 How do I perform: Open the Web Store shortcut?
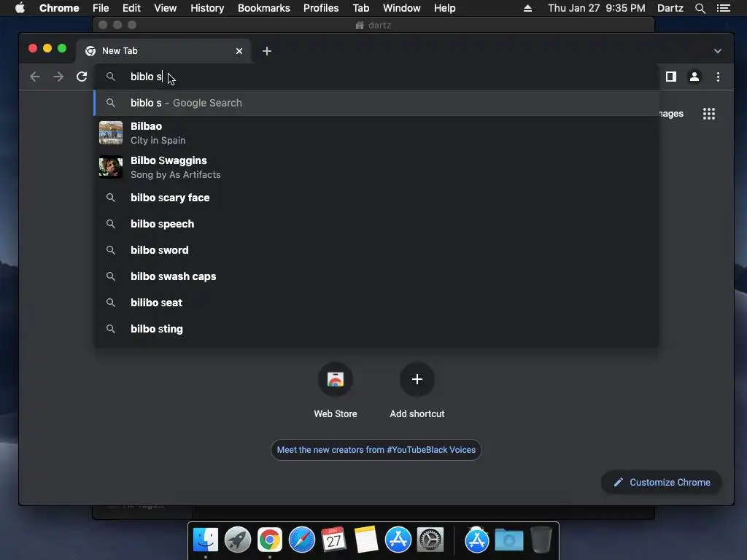click(336, 391)
